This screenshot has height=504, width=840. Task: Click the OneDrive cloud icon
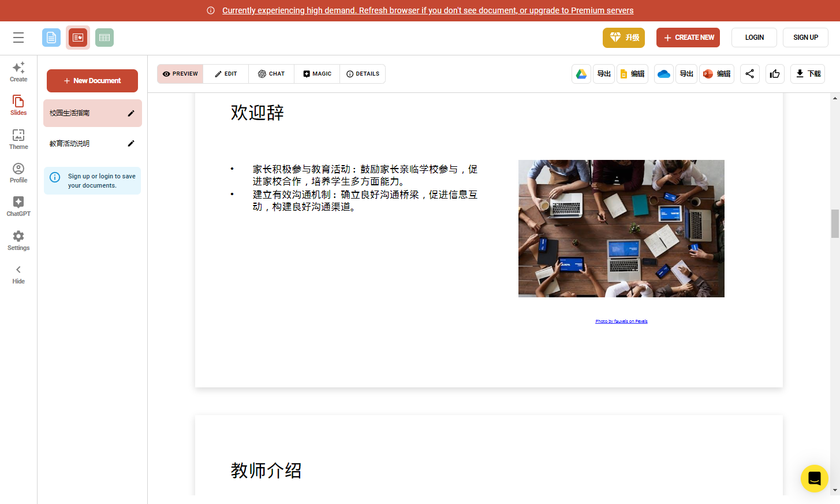pos(664,74)
